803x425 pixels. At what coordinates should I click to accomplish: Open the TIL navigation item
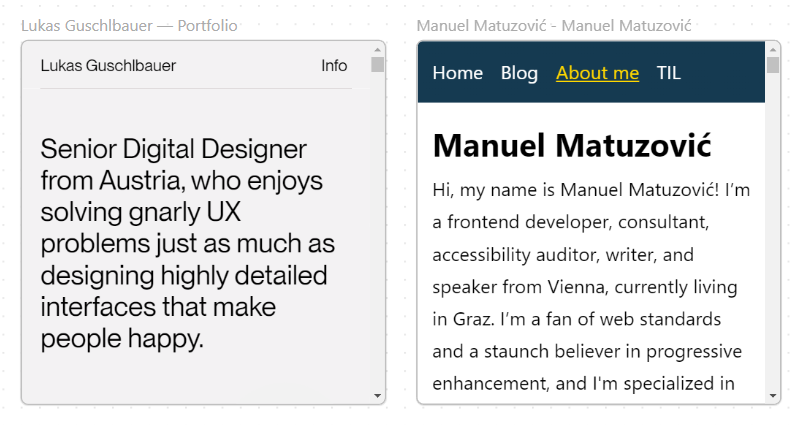tap(669, 73)
